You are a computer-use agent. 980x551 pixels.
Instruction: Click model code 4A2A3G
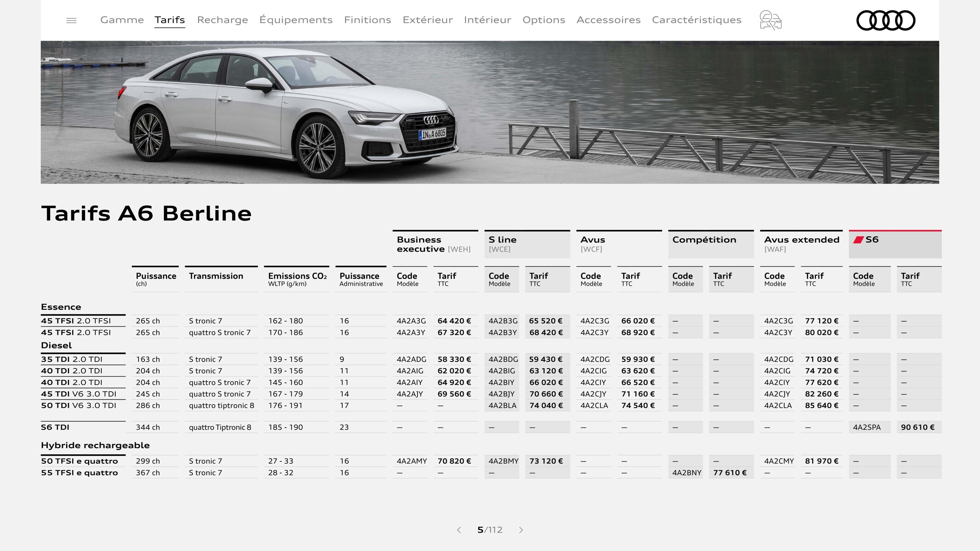(411, 321)
